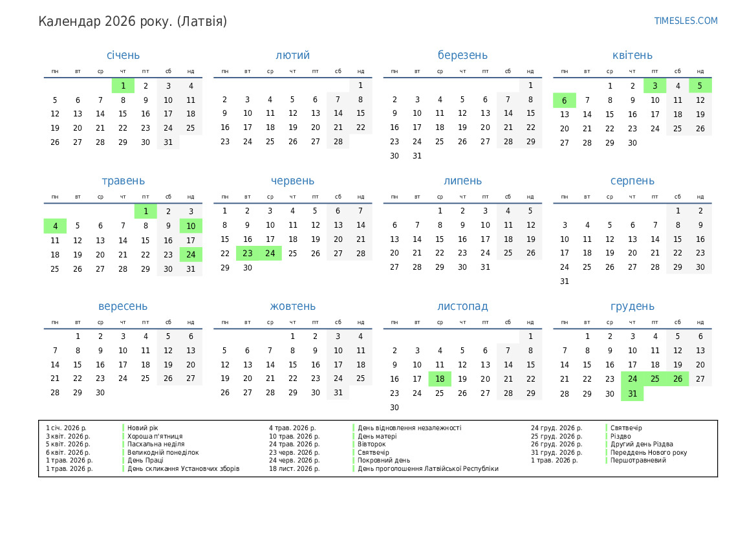The width and height of the screenshot is (756, 535).
Task: Click highlighted April 6 Easter Monday cell
Action: 564,100
